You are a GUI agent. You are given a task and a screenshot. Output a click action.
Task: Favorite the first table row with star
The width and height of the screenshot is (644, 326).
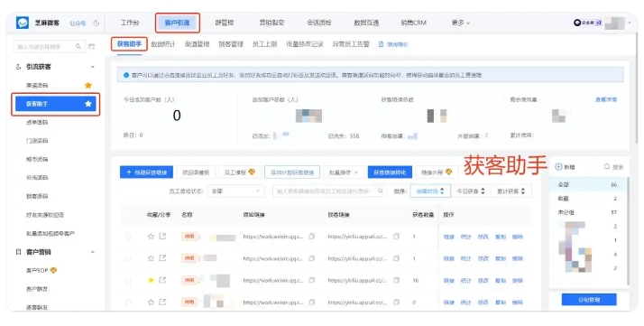[x=151, y=237]
